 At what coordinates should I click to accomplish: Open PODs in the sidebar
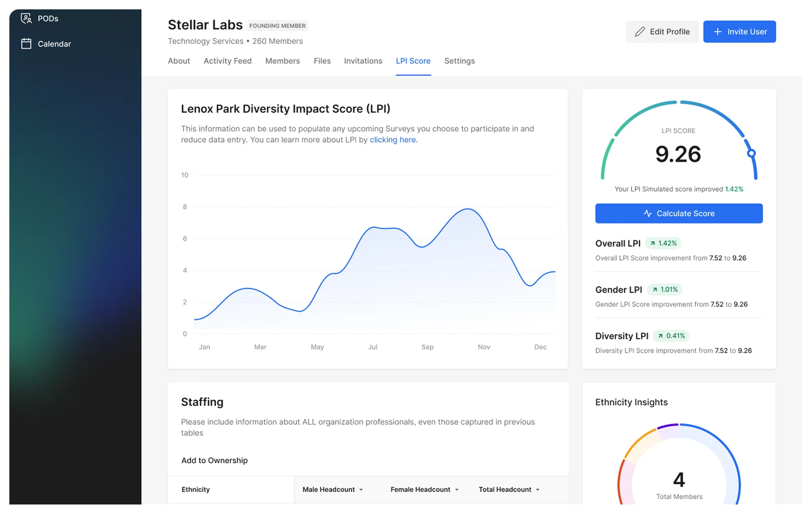40,19
